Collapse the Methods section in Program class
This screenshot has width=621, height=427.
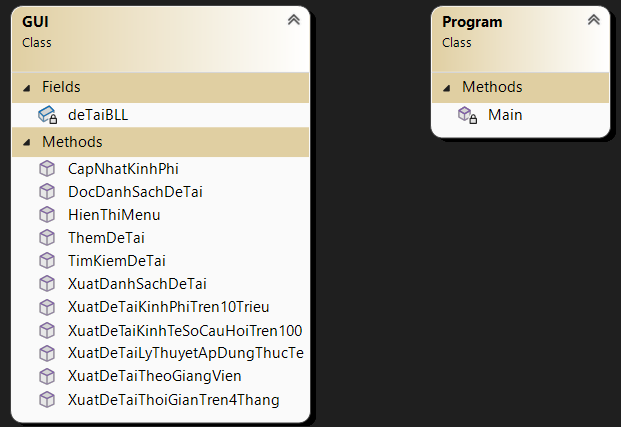coord(447,87)
